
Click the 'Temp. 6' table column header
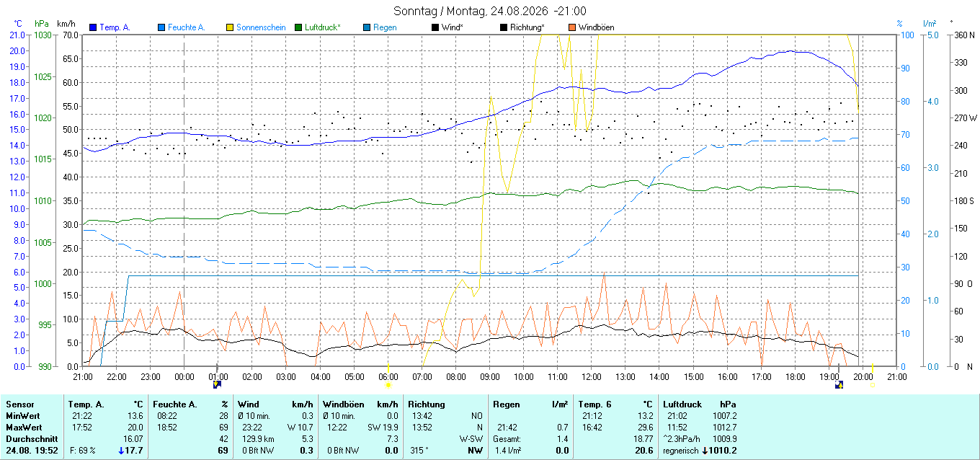coord(595,404)
